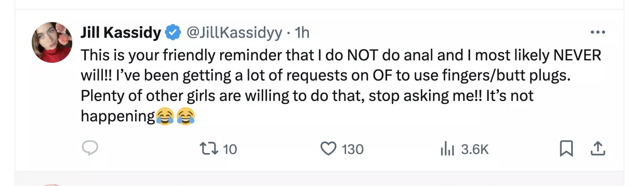Click the repost count of 10
Image resolution: width=644 pixels, height=186 pixels.
[230, 149]
